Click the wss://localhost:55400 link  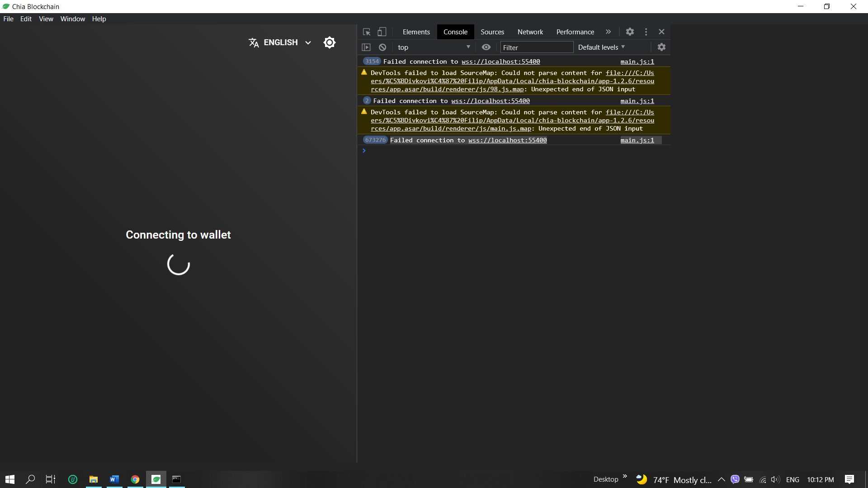pyautogui.click(x=500, y=61)
